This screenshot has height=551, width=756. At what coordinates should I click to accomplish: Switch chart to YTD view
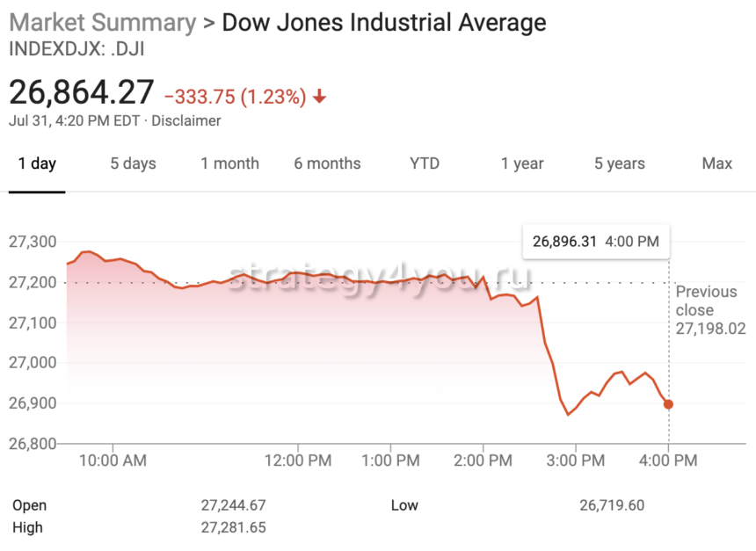point(425,163)
